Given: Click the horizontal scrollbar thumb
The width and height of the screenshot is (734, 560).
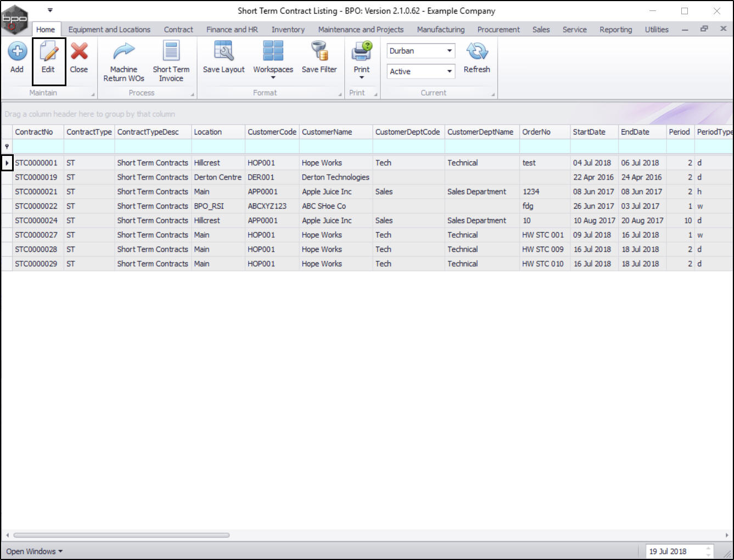Looking at the screenshot, I should 121,535.
